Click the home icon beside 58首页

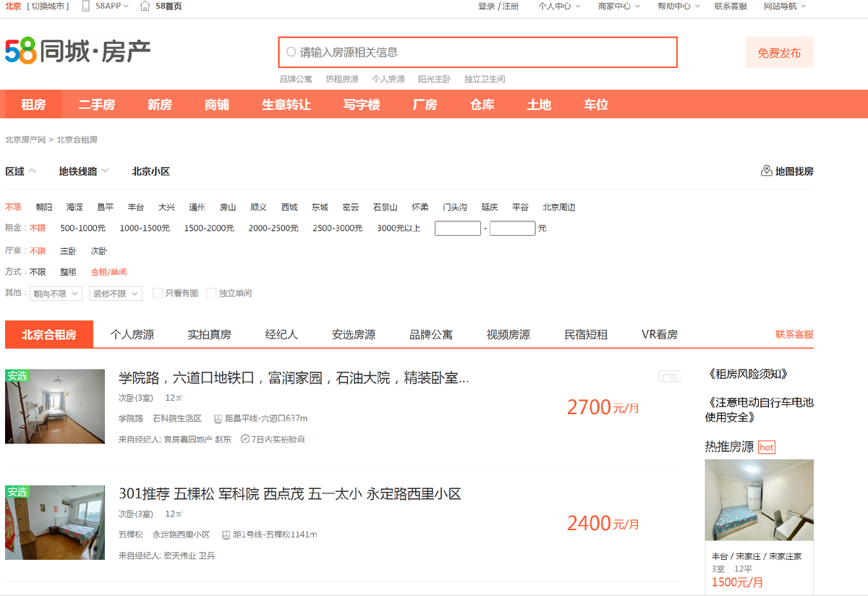pyautogui.click(x=145, y=6)
